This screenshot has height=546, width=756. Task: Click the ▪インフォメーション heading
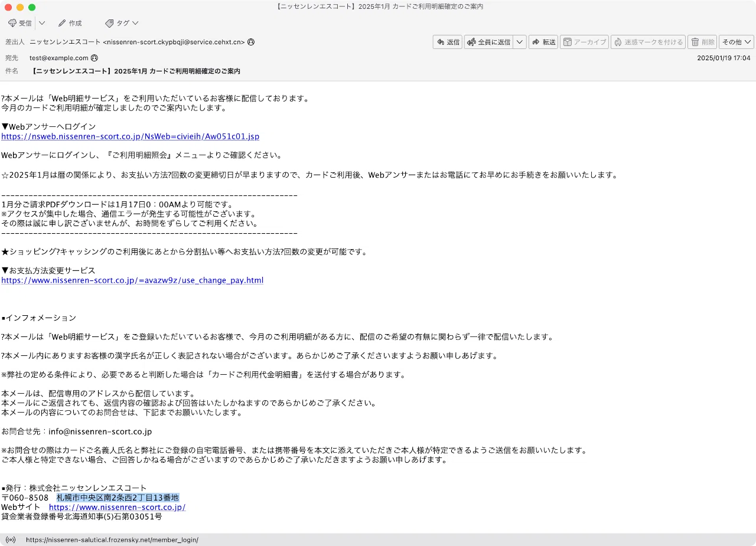pos(39,318)
